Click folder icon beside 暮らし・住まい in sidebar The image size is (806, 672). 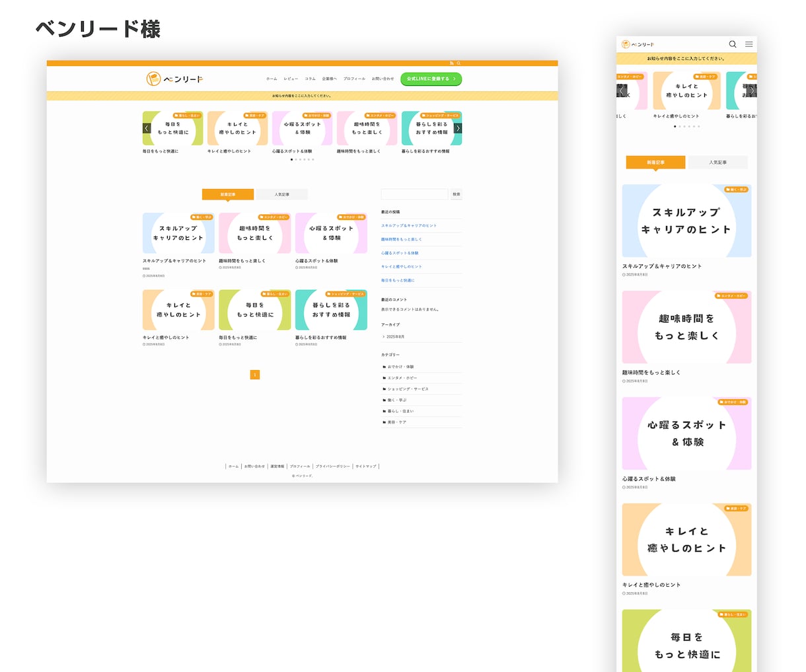point(384,411)
